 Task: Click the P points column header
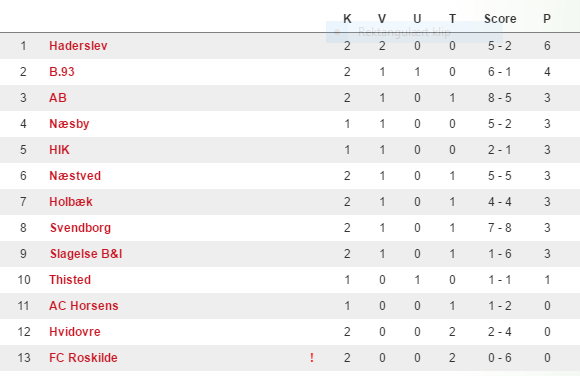click(x=547, y=19)
